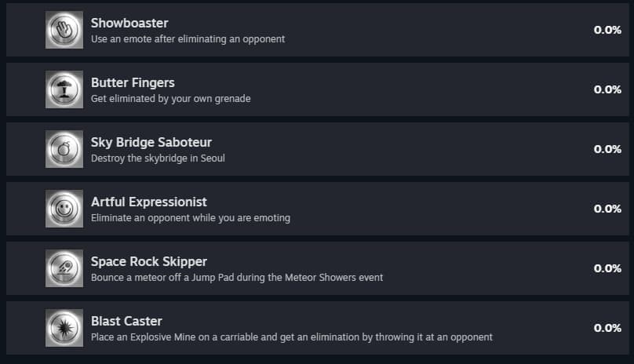
Task: Open the Showboaster achievement title
Action: 129,23
